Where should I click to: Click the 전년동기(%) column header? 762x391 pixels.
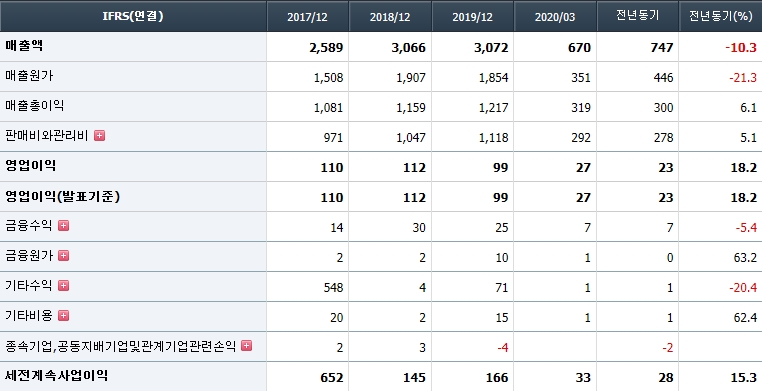click(720, 17)
